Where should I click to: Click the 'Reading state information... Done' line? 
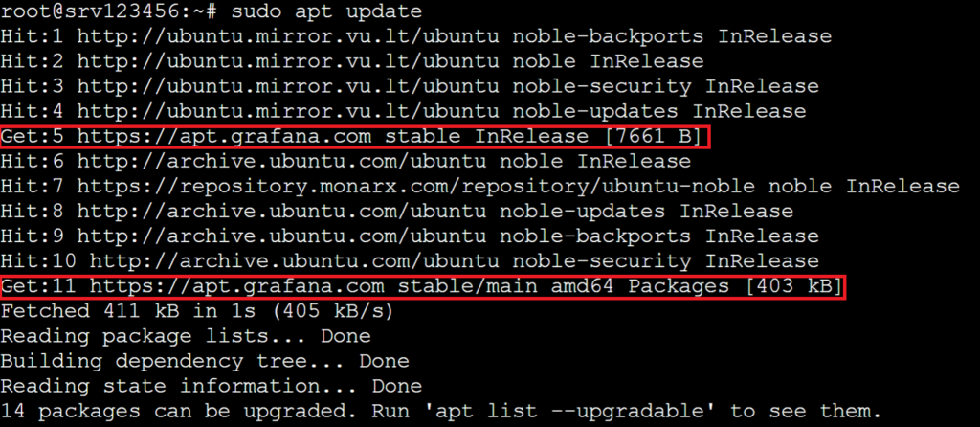pyautogui.click(x=211, y=386)
